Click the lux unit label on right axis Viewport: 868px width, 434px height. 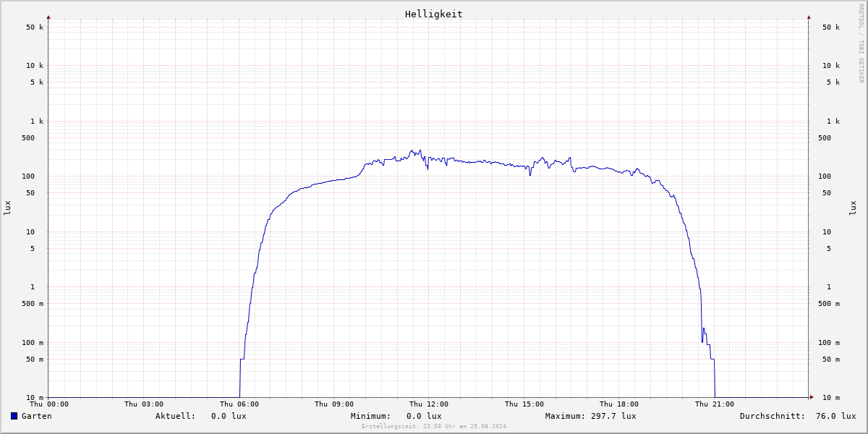[854, 208]
